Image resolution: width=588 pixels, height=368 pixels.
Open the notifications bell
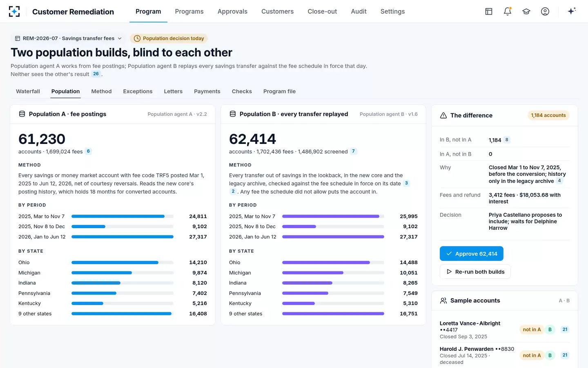(508, 11)
